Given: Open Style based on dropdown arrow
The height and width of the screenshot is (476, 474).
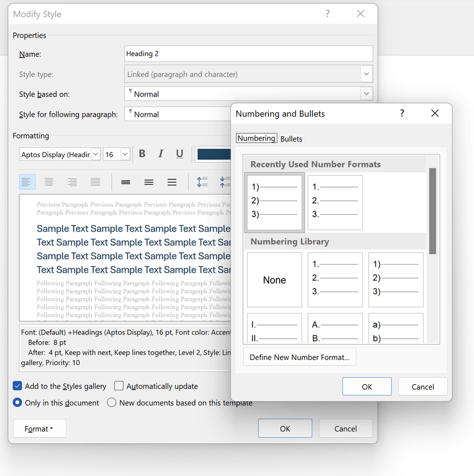Looking at the screenshot, I should [366, 94].
